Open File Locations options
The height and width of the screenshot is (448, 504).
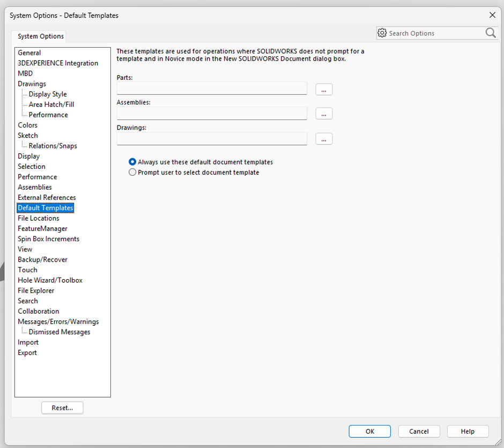[x=39, y=218]
